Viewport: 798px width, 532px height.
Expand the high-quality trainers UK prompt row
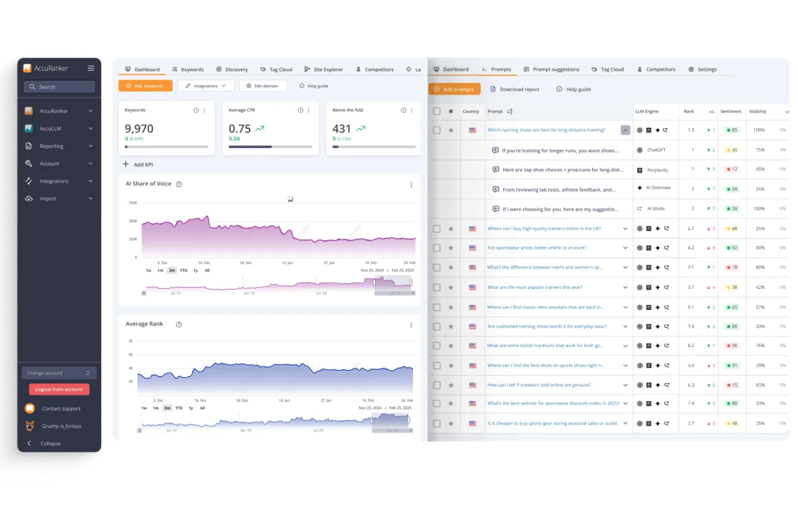625,229
